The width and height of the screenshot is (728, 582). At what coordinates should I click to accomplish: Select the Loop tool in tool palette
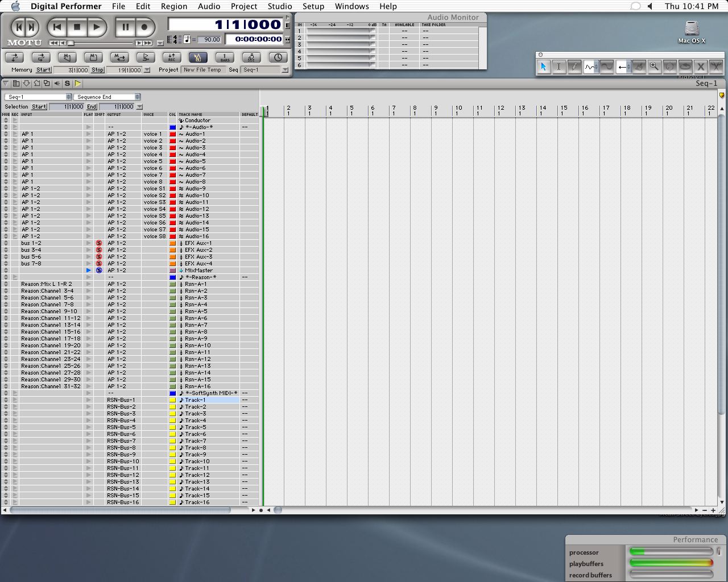tap(685, 66)
